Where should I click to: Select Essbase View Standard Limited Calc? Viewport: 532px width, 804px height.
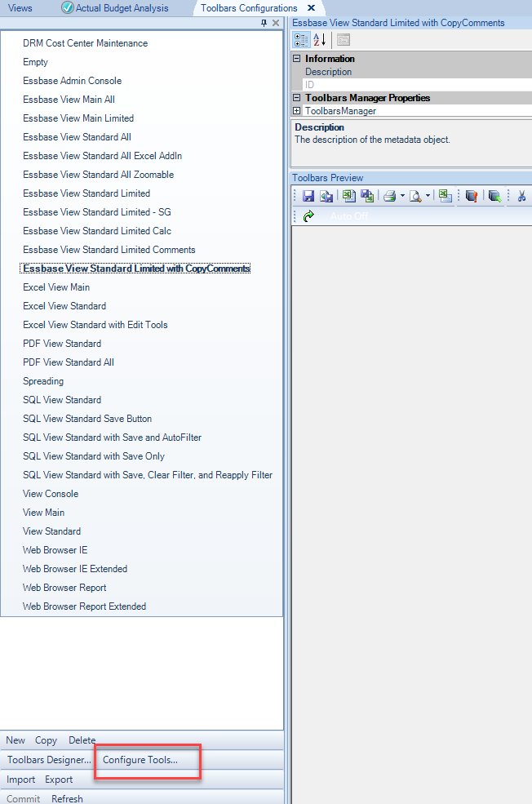pyautogui.click(x=97, y=231)
